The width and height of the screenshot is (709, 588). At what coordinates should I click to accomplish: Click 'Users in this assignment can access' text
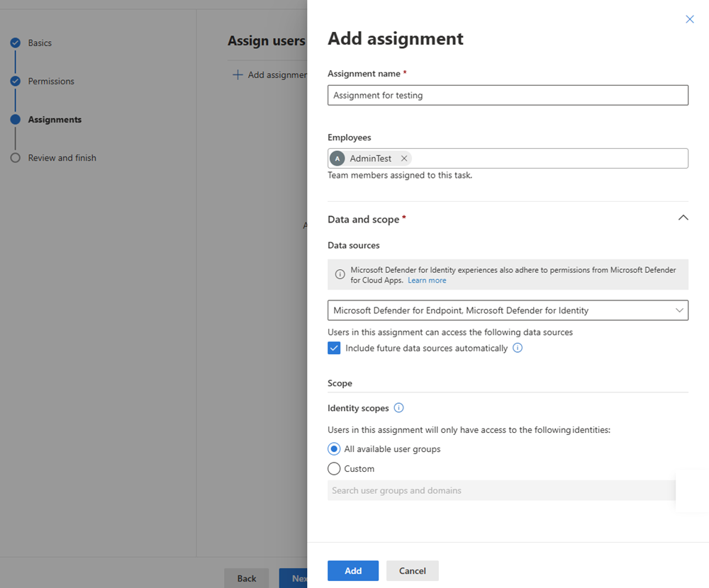[450, 332]
